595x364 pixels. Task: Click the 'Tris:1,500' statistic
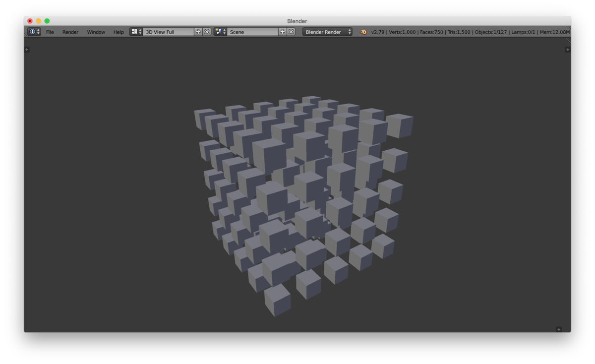click(459, 32)
